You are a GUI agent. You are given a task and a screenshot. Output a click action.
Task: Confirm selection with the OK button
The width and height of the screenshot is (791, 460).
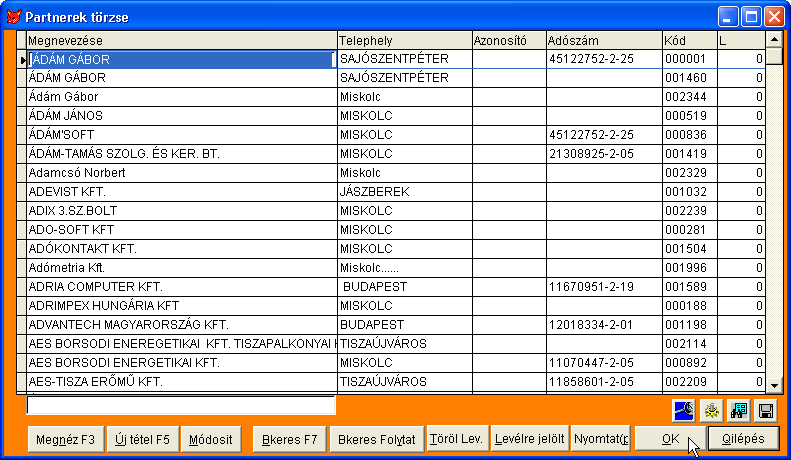click(x=670, y=438)
